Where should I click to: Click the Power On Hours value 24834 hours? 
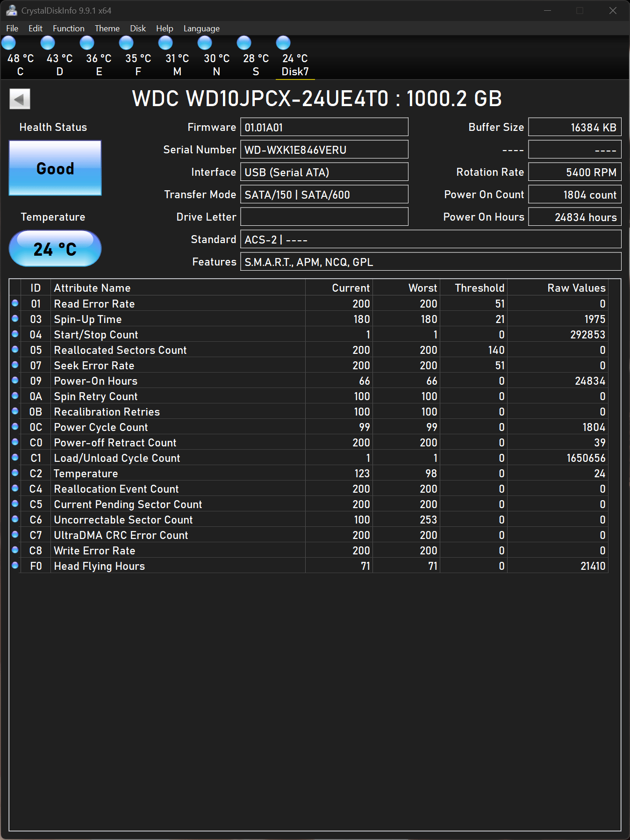pos(574,217)
